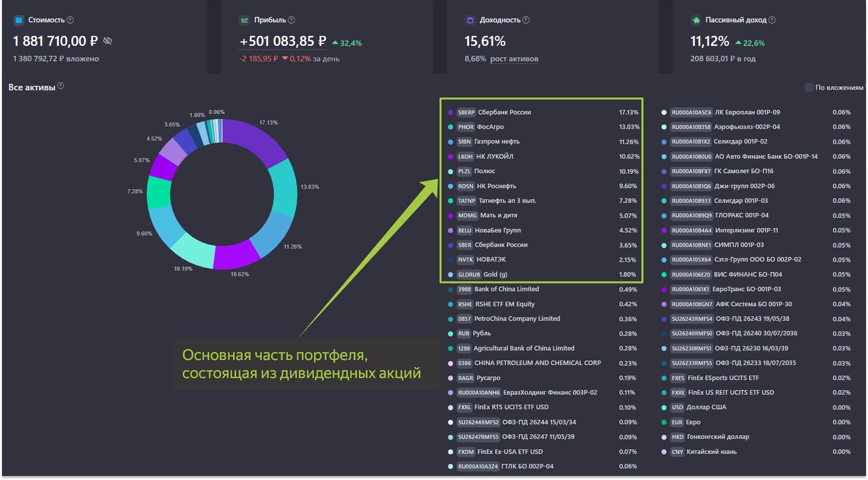Viewport: 868px width, 480px height.
Task: Click the SBERP ticker badge
Action: (466, 112)
